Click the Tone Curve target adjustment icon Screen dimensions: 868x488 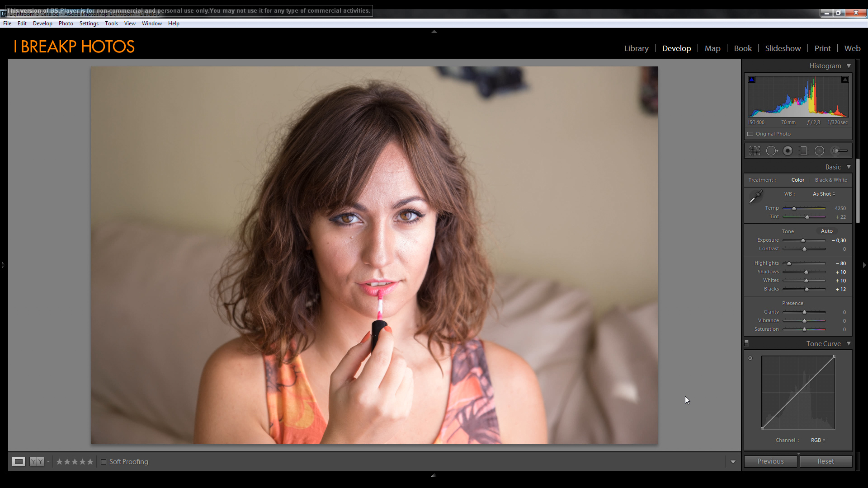pyautogui.click(x=750, y=358)
